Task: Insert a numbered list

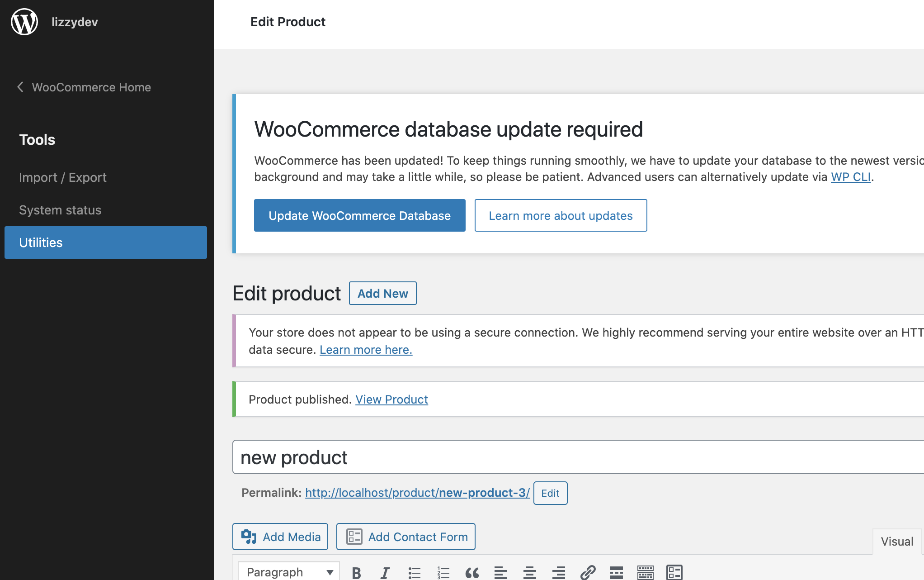Action: coord(443,573)
